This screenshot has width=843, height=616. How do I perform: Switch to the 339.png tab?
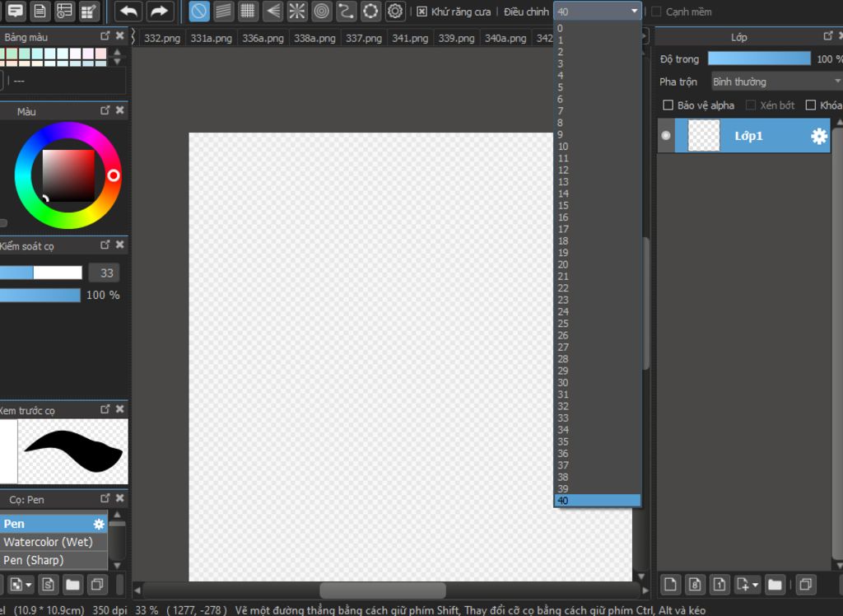tap(456, 38)
